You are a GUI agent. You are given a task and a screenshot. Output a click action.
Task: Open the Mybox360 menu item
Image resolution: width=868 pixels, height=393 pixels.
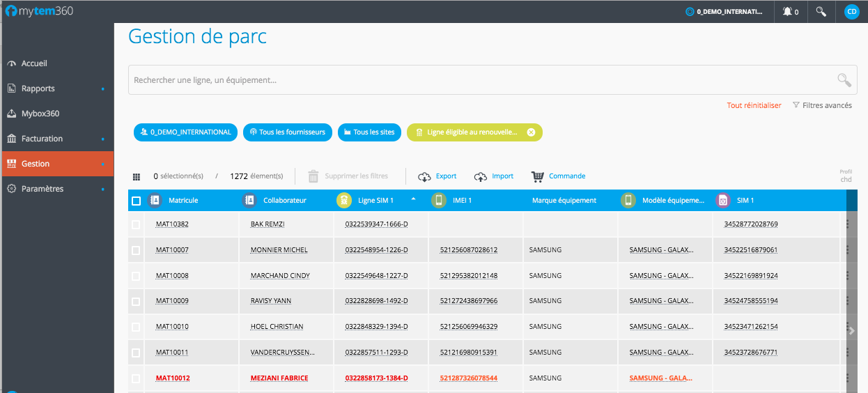(57, 114)
